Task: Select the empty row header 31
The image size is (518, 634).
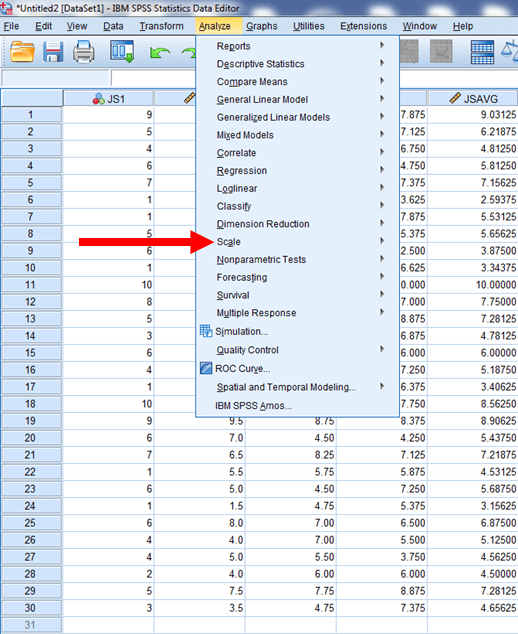Action: click(31, 625)
